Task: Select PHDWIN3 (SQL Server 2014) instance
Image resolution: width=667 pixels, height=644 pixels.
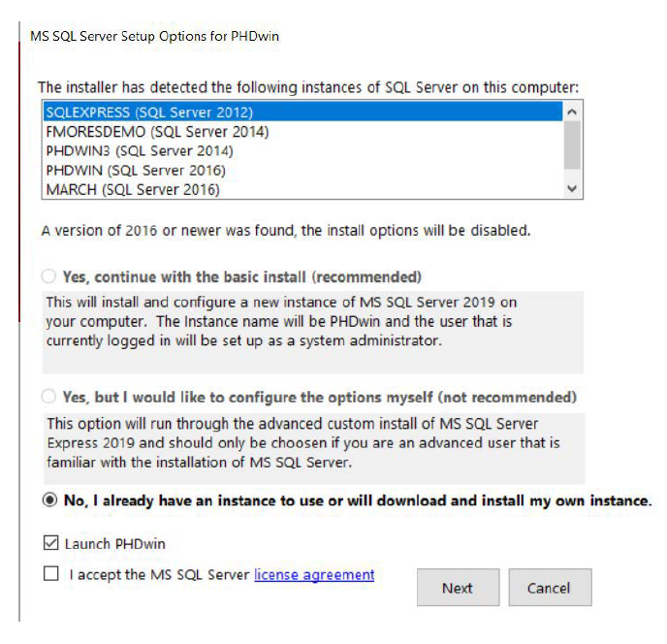Action: (139, 151)
